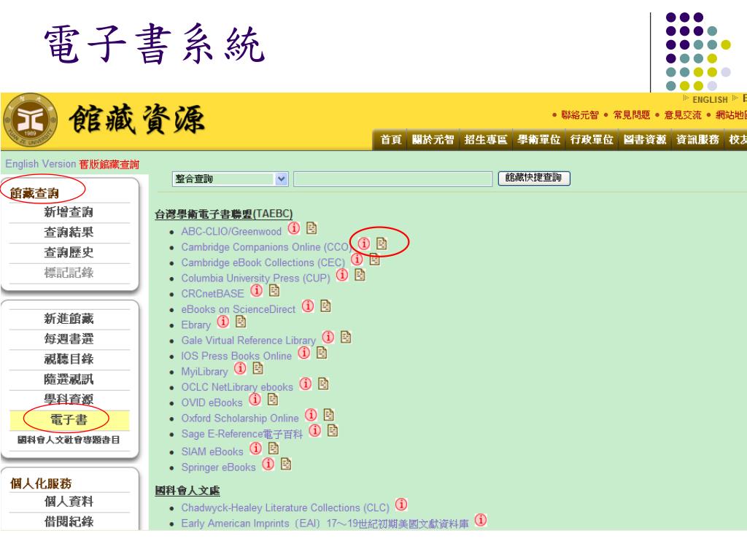Image resolution: width=747 pixels, height=560 pixels.
Task: Open 首頁 in the top navigation
Action: click(x=390, y=140)
